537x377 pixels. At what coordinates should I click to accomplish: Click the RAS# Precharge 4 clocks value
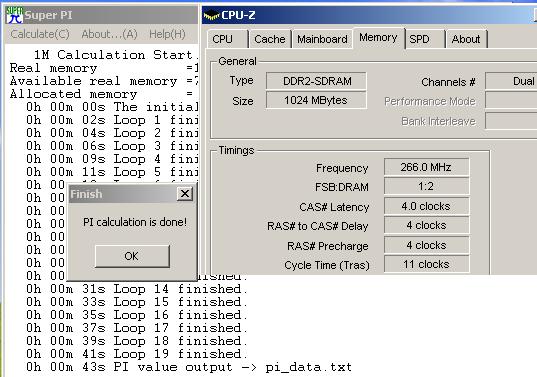pyautogui.click(x=426, y=245)
